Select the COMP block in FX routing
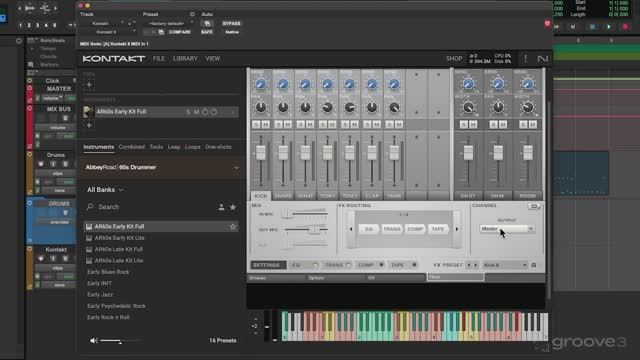 pos(415,229)
